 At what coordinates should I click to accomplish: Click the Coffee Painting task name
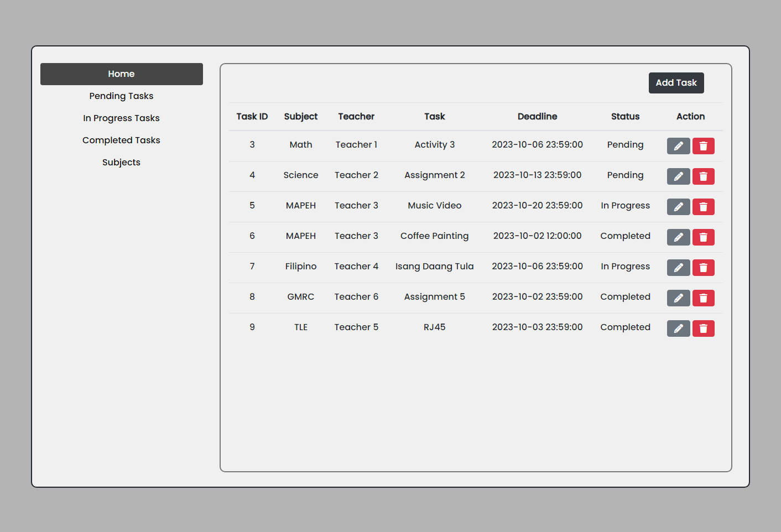pos(435,236)
